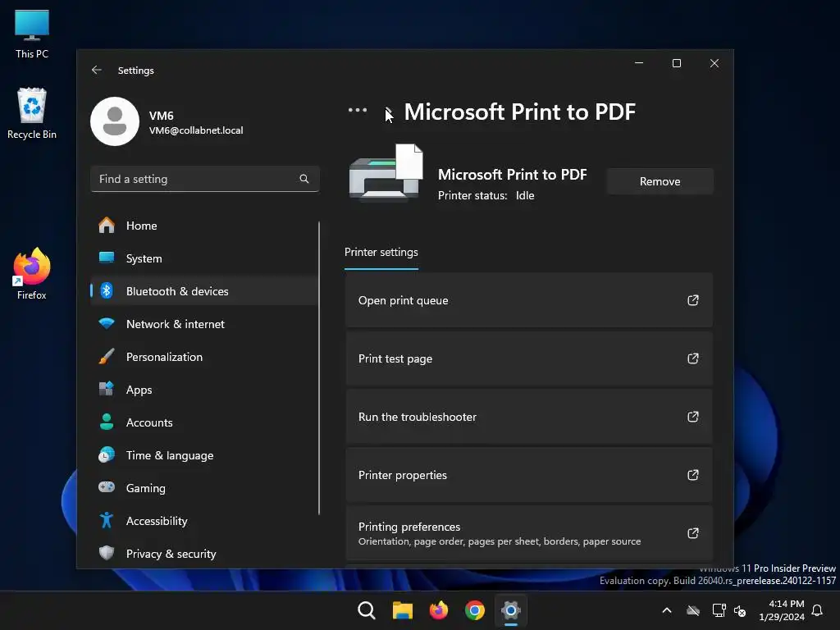Open Privacy & security settings
The width and height of the screenshot is (840, 630).
click(203, 554)
